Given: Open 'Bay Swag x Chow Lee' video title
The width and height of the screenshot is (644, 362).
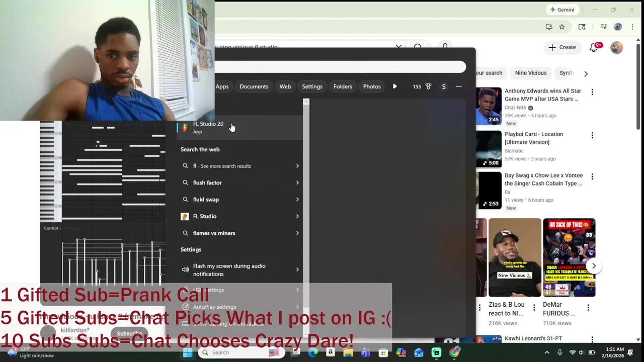Looking at the screenshot, I should click(543, 179).
